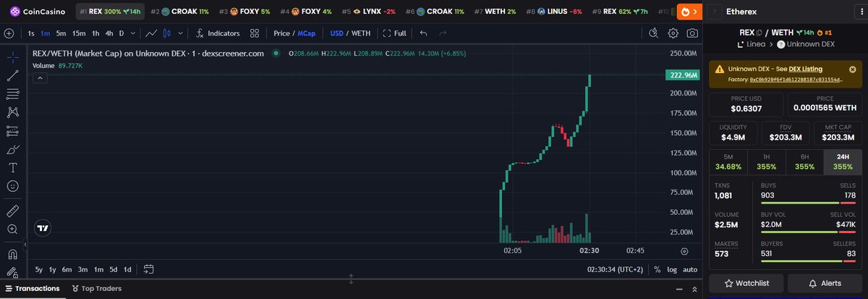Open chart settings gear icon
868x299 pixels.
(x=673, y=33)
